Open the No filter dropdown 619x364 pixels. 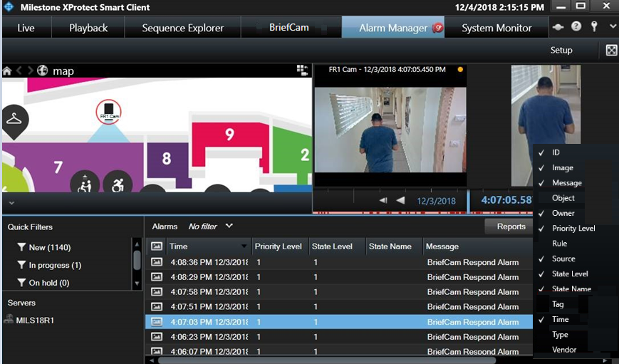point(210,227)
